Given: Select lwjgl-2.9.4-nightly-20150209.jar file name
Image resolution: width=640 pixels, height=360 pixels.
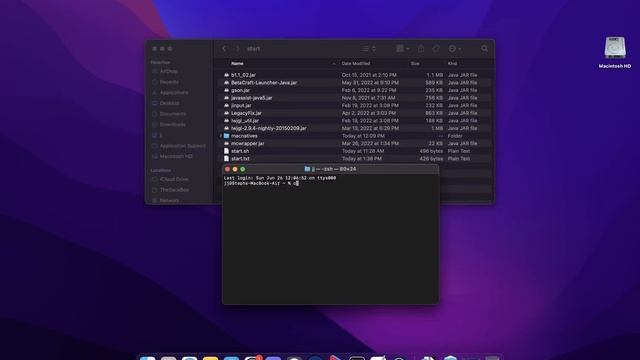Looking at the screenshot, I should click(269, 128).
